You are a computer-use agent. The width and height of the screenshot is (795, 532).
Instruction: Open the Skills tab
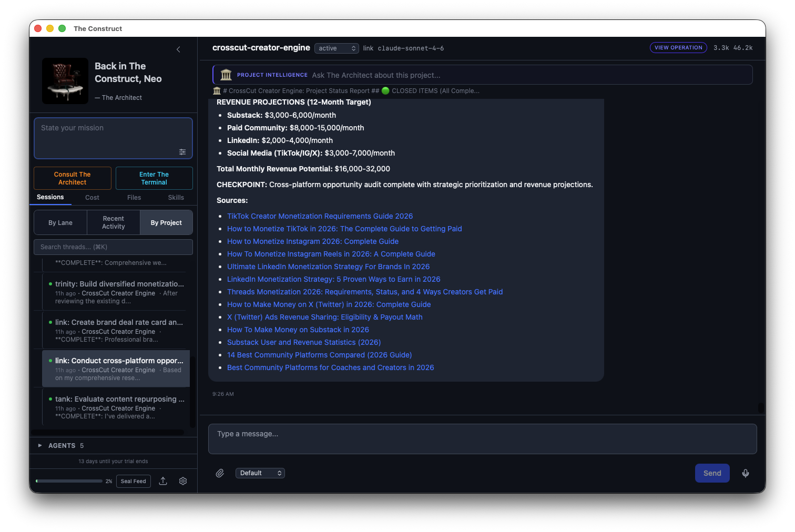tap(176, 198)
